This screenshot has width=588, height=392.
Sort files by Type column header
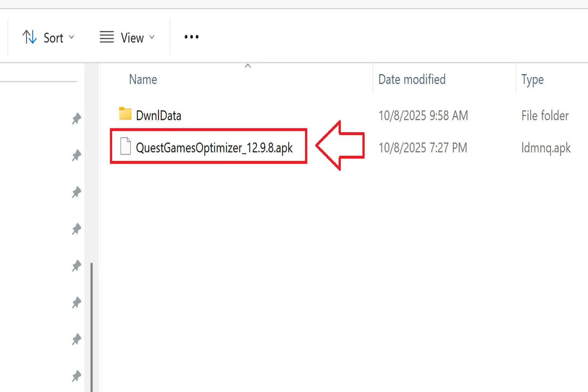[532, 80]
